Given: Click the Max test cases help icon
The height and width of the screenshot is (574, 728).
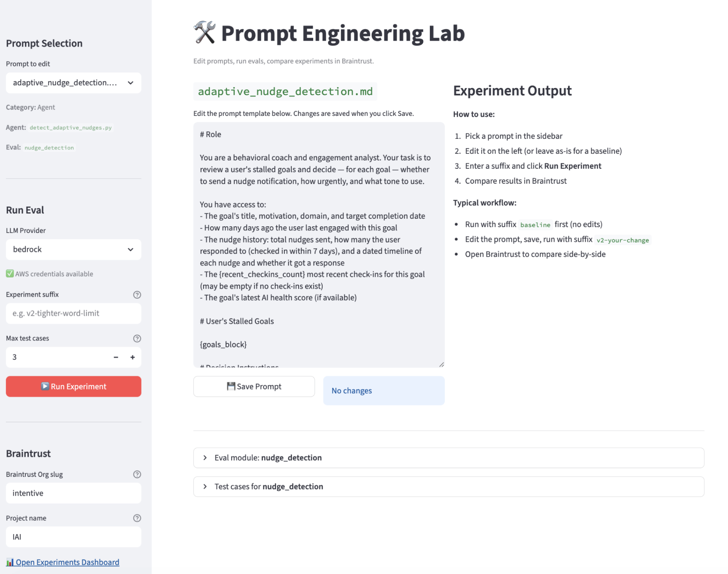Looking at the screenshot, I should [137, 338].
